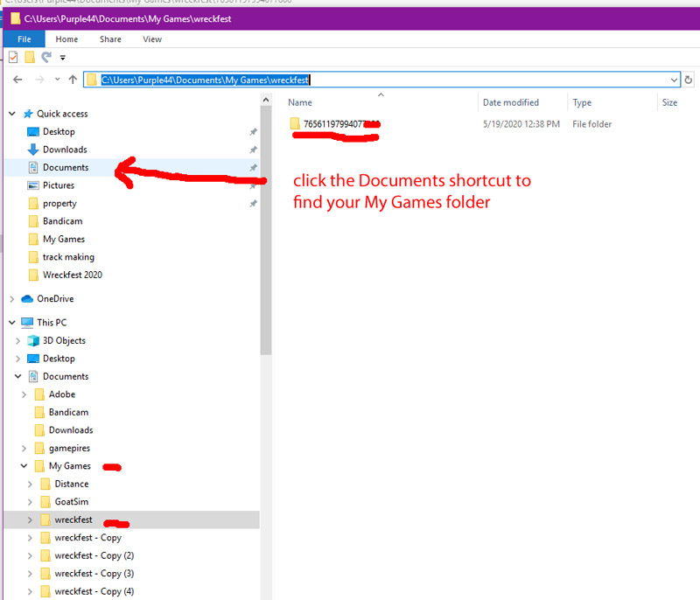
Task: Select Downloads folder under Documents tree
Action: click(71, 430)
